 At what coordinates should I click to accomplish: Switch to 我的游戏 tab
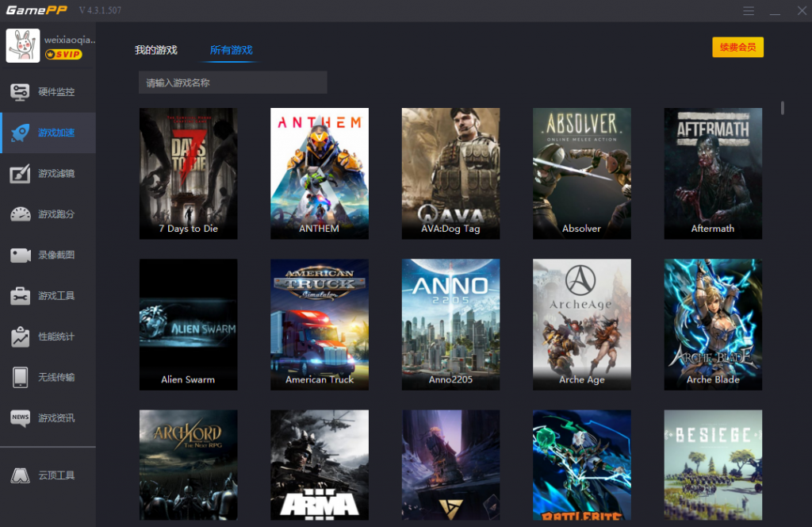point(156,50)
